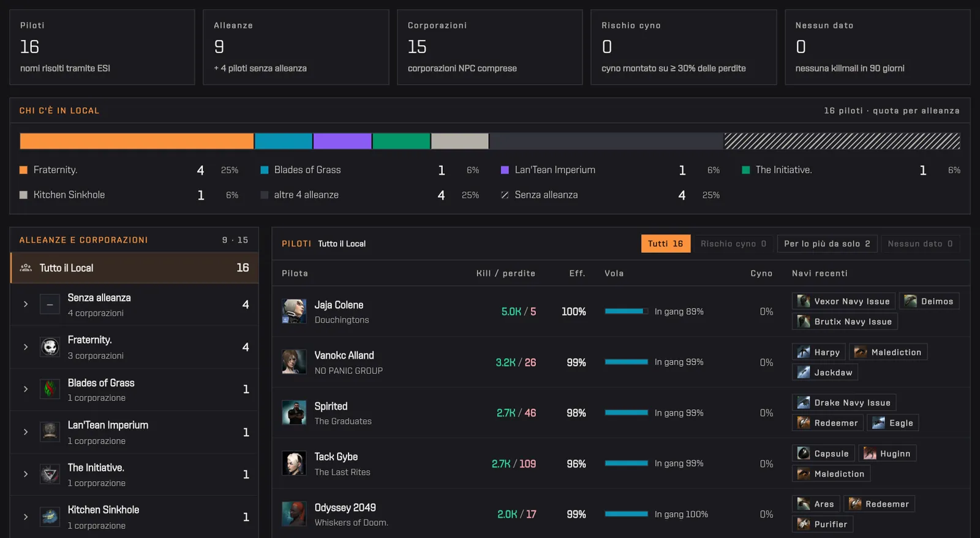This screenshot has height=538, width=980.
Task: Expand The Initiative. alliance row
Action: click(26, 474)
